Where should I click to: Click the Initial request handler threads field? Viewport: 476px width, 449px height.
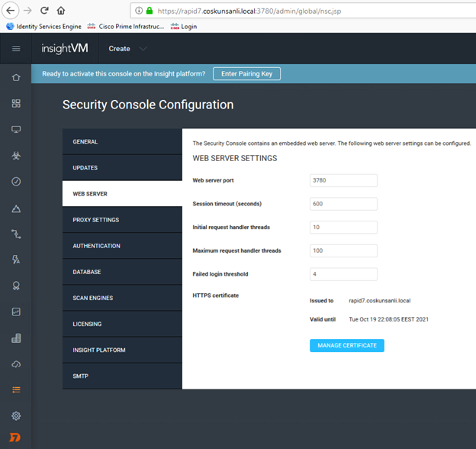tap(343, 228)
